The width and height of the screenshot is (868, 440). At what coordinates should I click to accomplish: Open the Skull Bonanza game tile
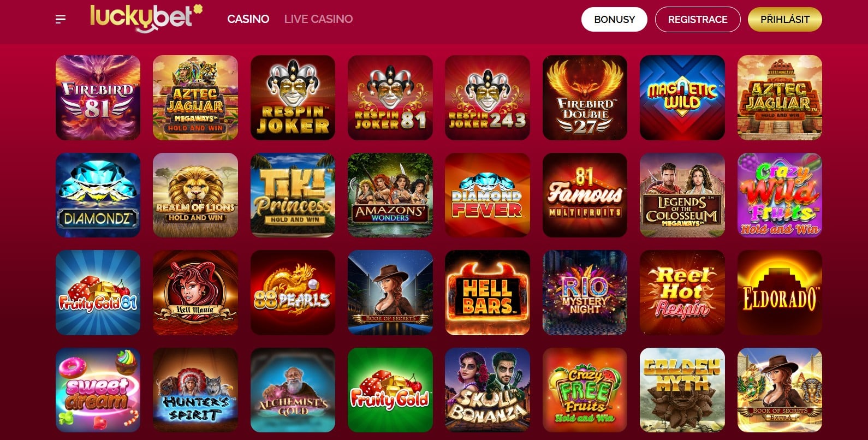(x=487, y=390)
